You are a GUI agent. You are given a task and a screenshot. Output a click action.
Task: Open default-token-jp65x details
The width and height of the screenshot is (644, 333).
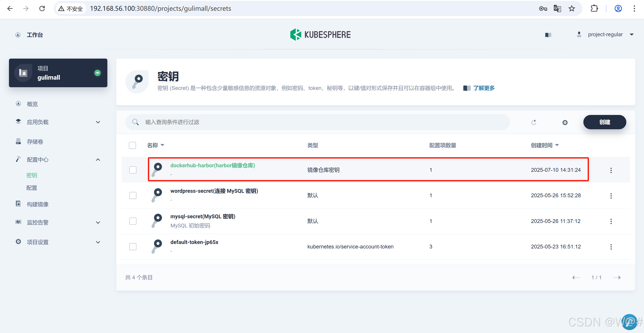point(194,242)
